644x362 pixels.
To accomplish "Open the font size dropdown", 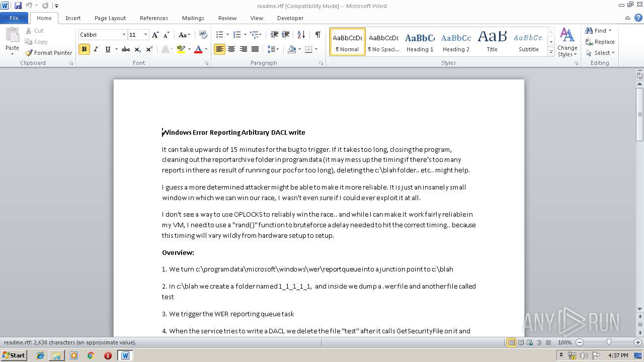I will coord(145,35).
